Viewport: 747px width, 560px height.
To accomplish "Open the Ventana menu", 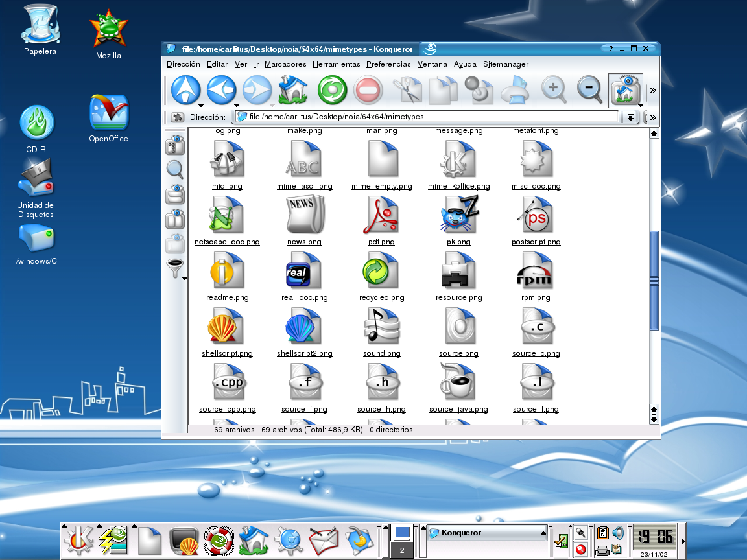I will tap(432, 64).
